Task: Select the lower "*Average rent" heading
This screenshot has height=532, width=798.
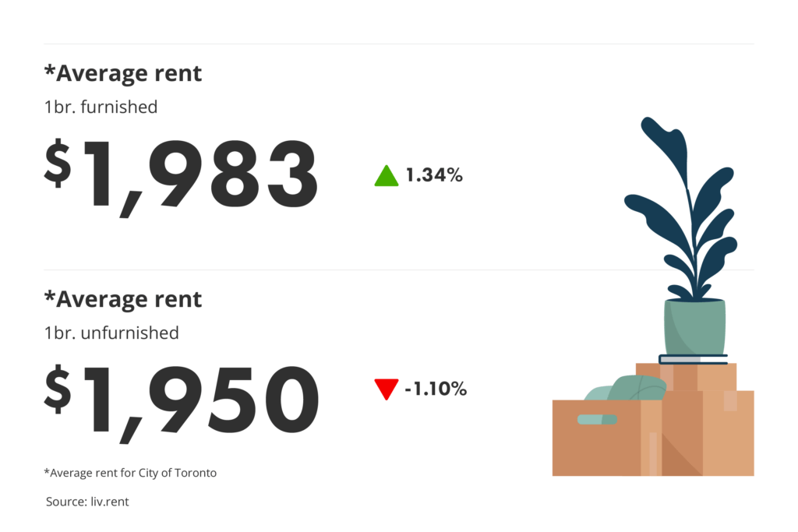Action: tap(123, 300)
